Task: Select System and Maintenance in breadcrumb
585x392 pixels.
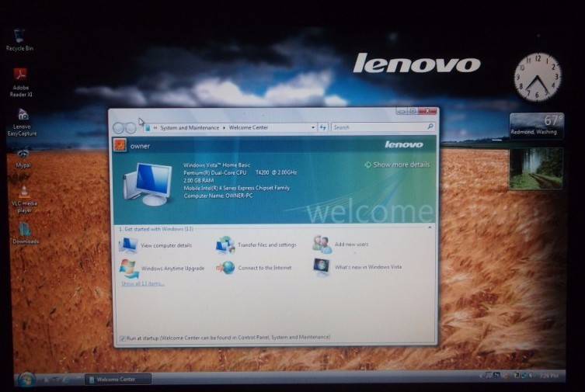Action: coord(190,127)
